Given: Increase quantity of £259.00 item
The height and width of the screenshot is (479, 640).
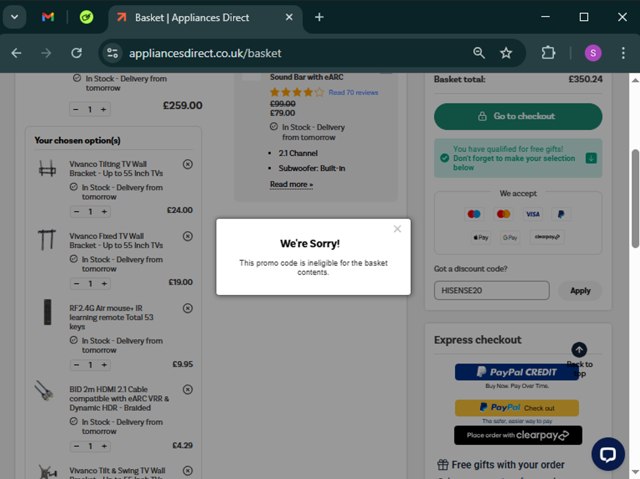Looking at the screenshot, I should 103,109.
